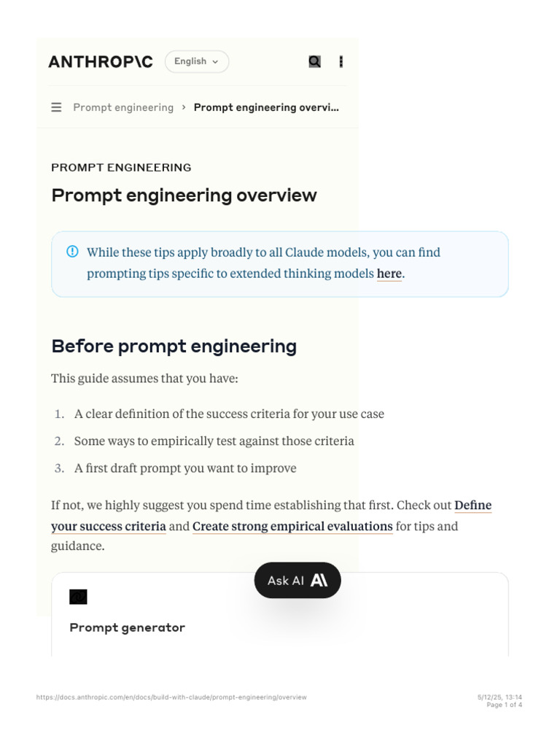560x747 pixels.
Task: Open the Define your success criteria link
Action: [108, 526]
